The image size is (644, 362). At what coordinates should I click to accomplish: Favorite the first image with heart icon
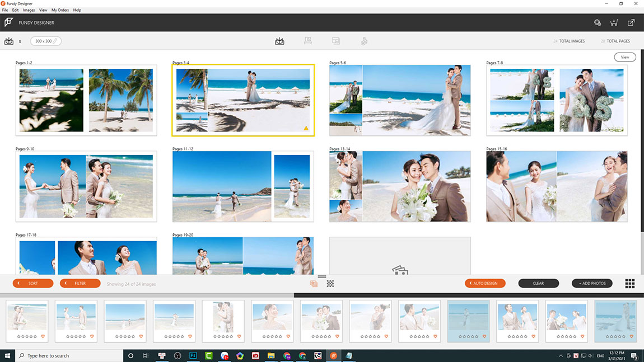pyautogui.click(x=43, y=337)
